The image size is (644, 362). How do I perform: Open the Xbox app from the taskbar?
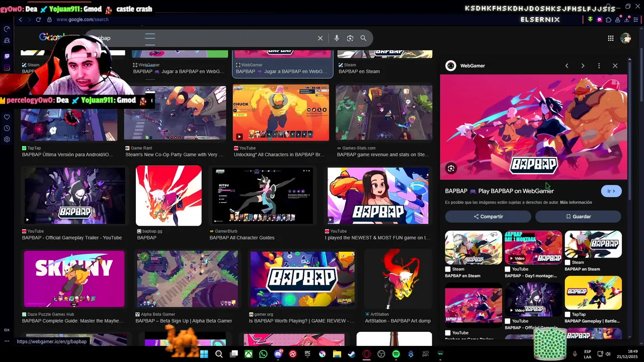(249, 354)
